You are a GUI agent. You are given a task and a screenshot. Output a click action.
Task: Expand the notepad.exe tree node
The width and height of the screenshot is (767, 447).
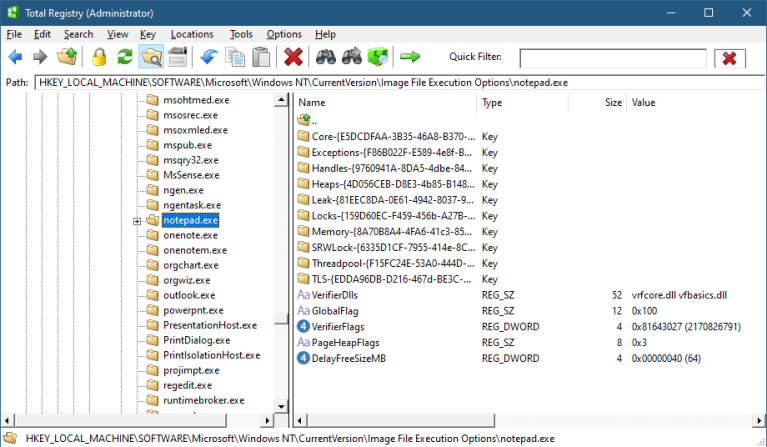(137, 221)
